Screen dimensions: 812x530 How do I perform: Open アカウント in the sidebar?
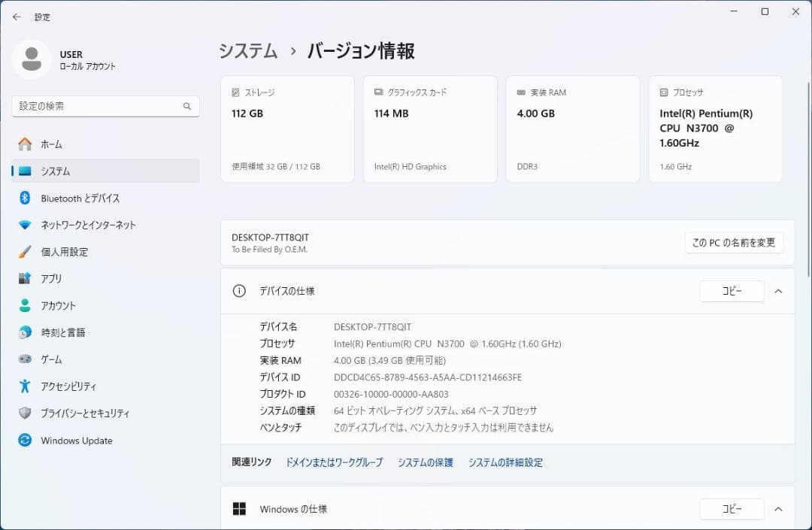point(106,305)
